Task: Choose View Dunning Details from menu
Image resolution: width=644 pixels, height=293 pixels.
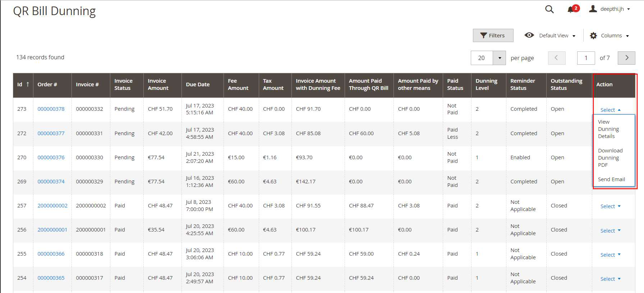Action: (608, 129)
